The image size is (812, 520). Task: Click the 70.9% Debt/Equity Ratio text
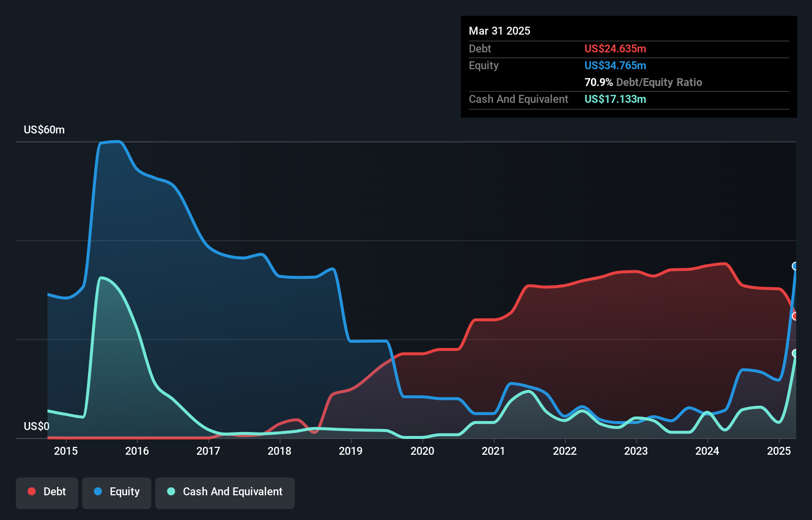[x=643, y=82]
